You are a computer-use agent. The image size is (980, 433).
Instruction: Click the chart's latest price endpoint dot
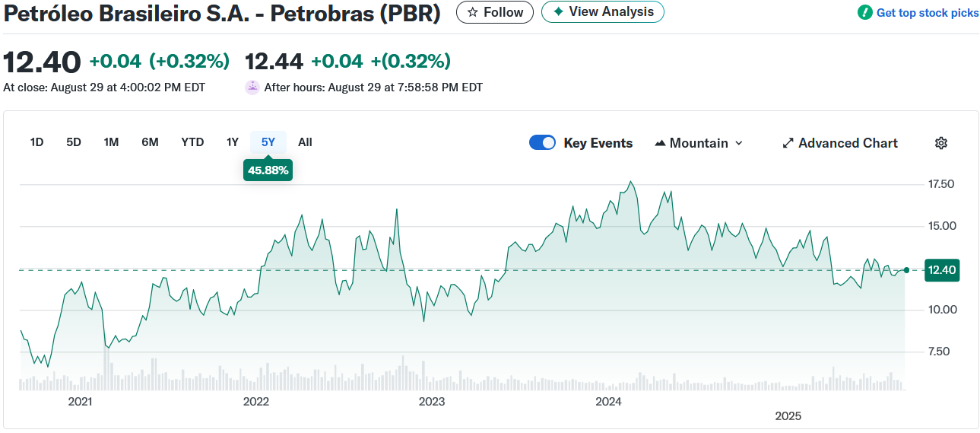click(906, 269)
